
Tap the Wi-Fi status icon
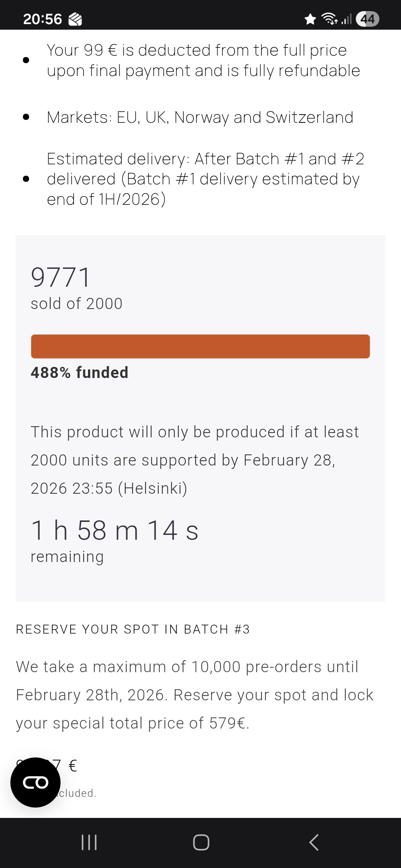tap(329, 19)
